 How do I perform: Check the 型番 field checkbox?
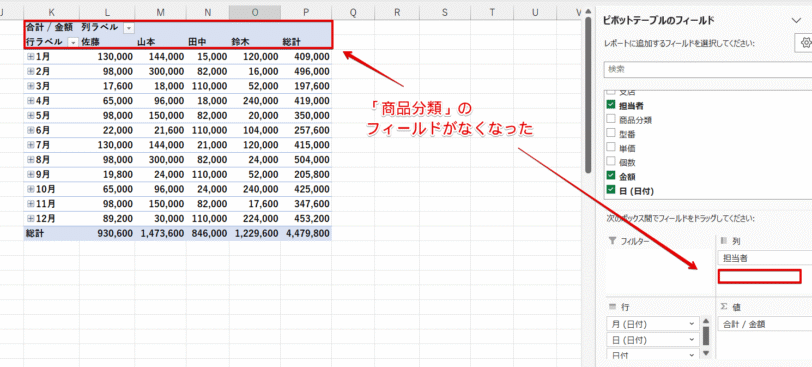pyautogui.click(x=611, y=134)
